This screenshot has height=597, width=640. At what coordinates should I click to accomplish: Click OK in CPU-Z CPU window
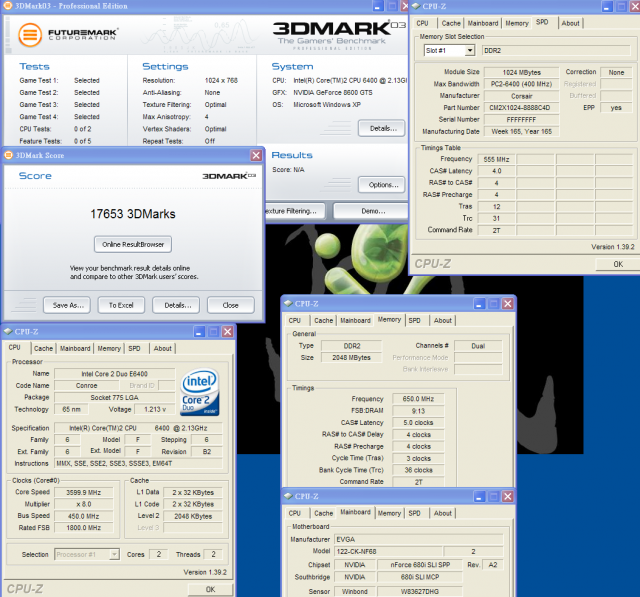pos(210,589)
